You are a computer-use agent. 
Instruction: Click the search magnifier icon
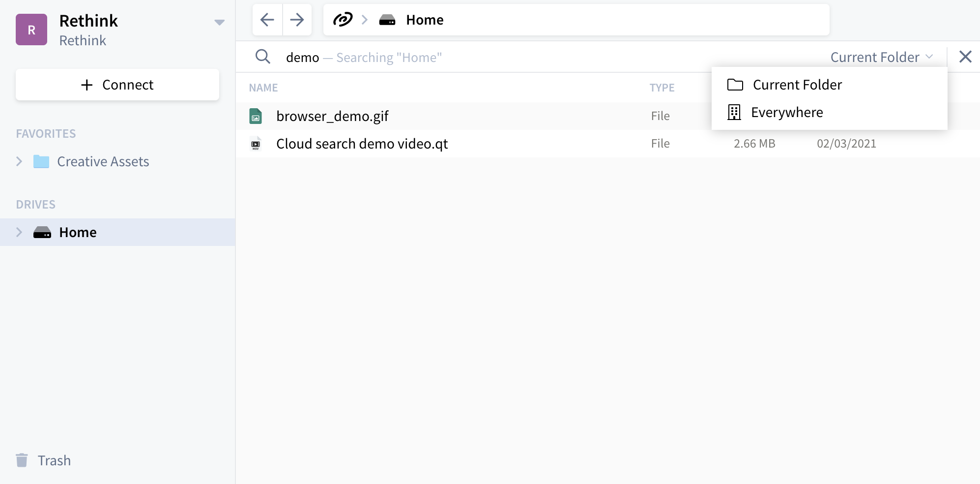[x=263, y=57]
